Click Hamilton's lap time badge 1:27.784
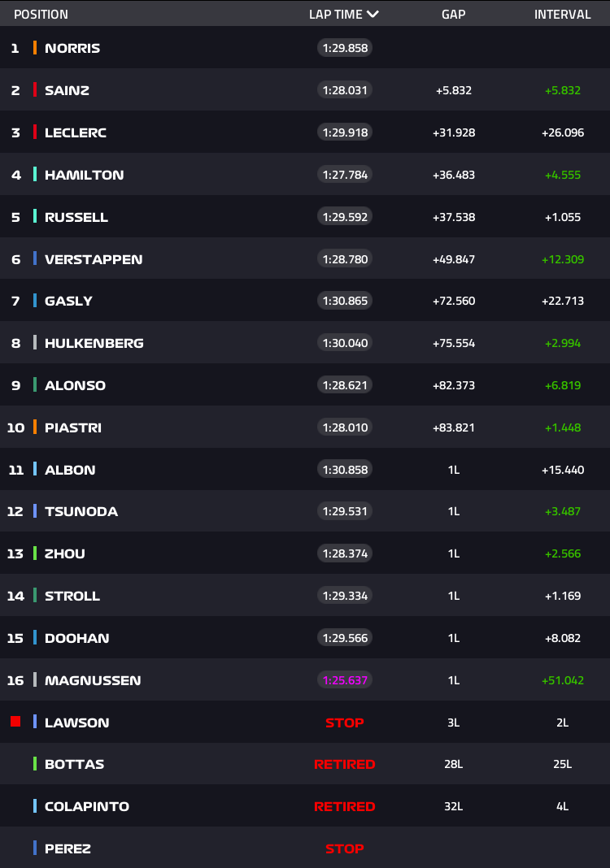The image size is (610, 868). point(345,175)
